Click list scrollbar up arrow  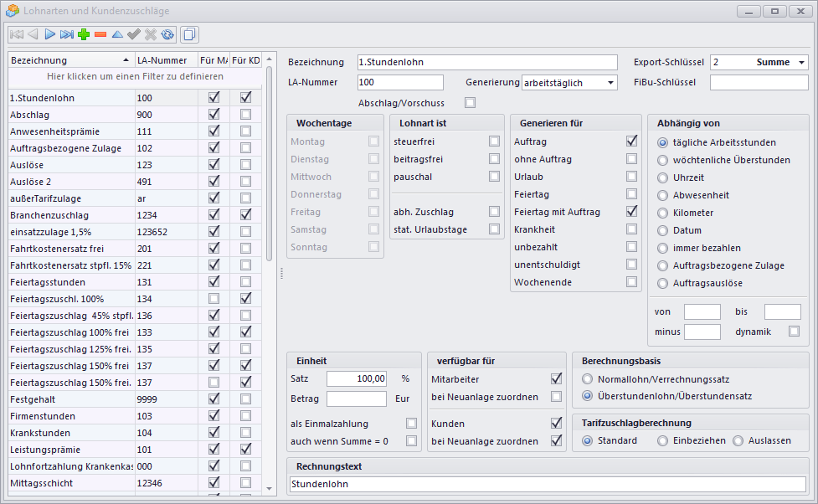(270, 59)
